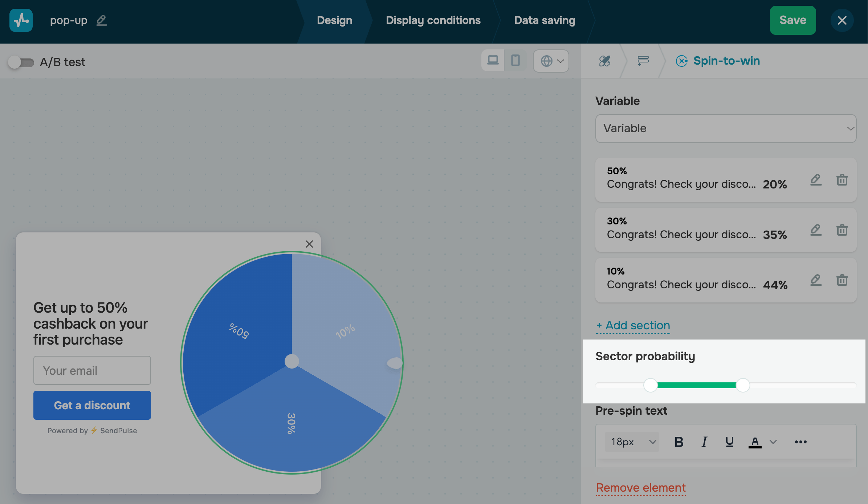Delete the 10% sector with trash icon
868x504 pixels.
842,280
